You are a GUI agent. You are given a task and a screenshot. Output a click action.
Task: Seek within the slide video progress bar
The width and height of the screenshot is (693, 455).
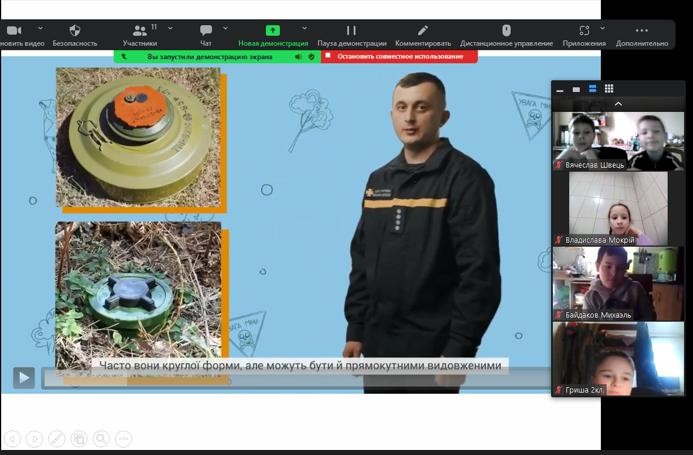pos(296,379)
